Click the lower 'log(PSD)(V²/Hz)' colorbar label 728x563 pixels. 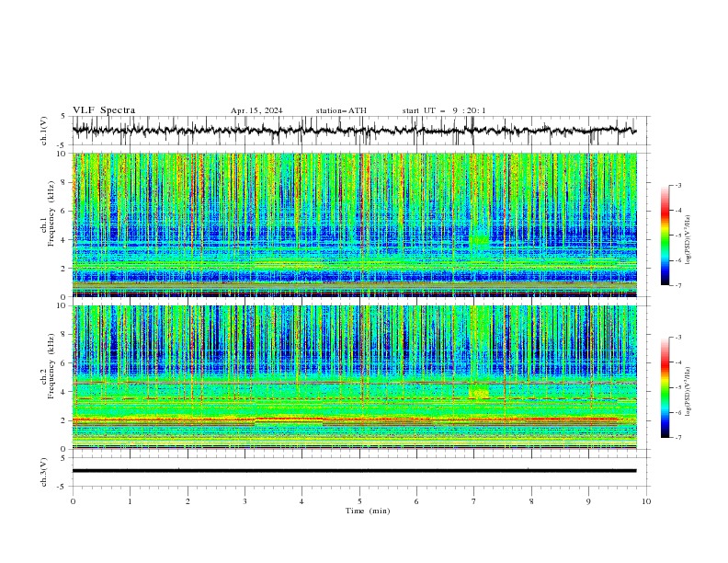(688, 392)
